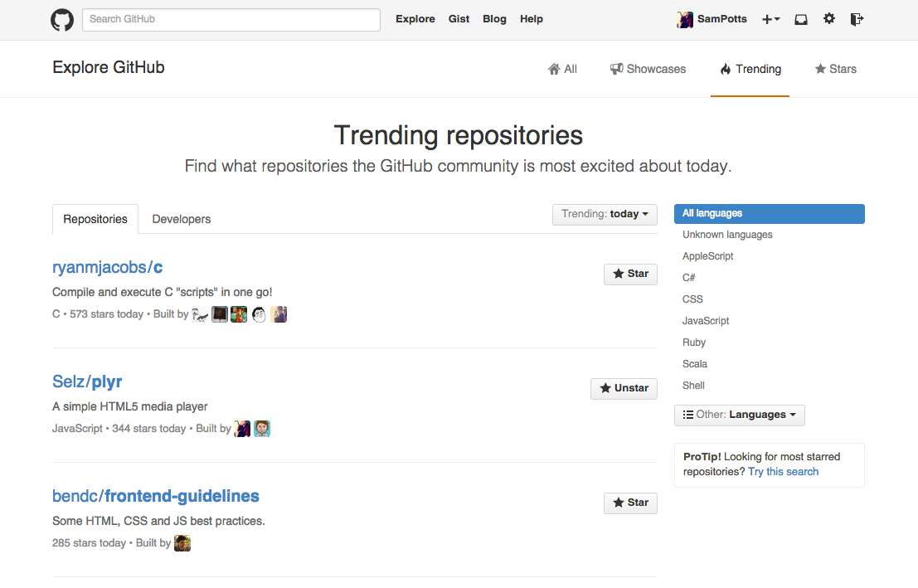The image size is (918, 588).
Task: Select the flame icon on Trending
Action: 726,69
